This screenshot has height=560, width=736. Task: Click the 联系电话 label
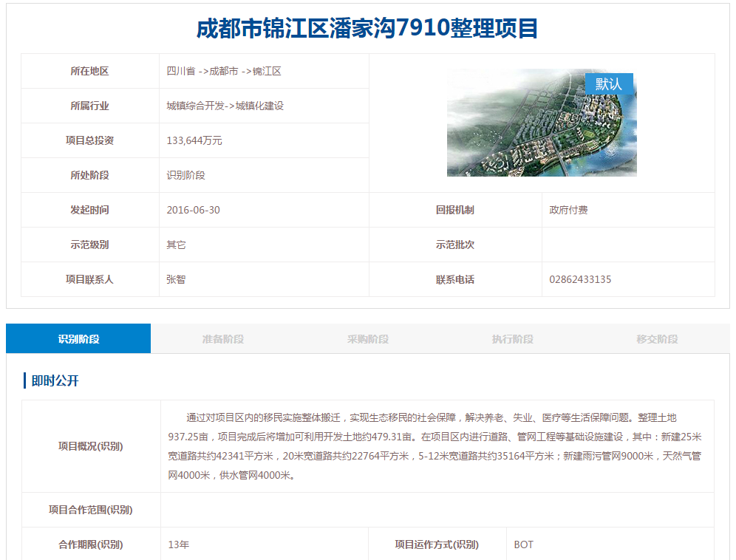pyautogui.click(x=455, y=280)
